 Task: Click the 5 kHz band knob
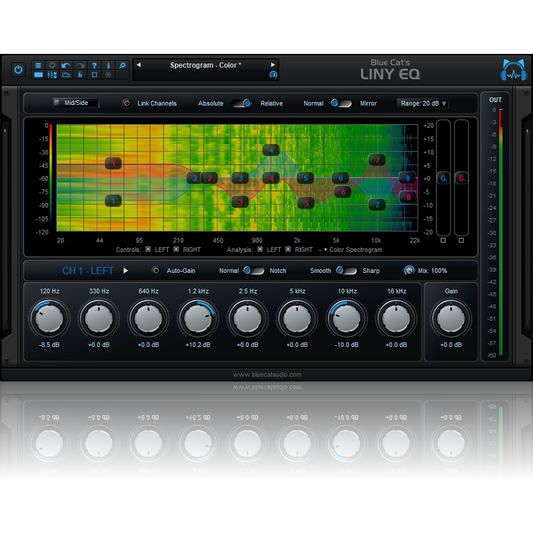[297, 318]
